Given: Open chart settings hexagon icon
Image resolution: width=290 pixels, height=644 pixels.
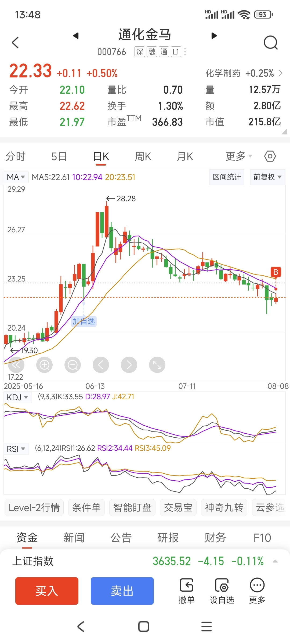Looking at the screenshot, I should coord(270,156).
